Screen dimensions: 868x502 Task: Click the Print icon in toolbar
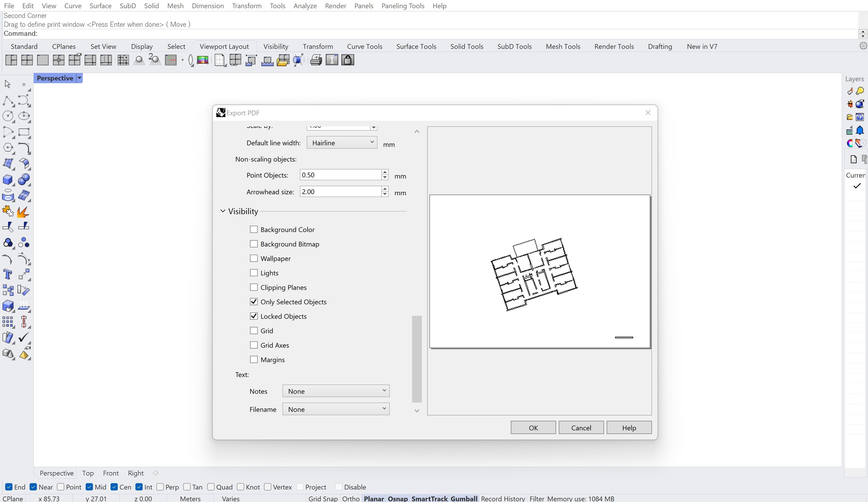coord(316,60)
